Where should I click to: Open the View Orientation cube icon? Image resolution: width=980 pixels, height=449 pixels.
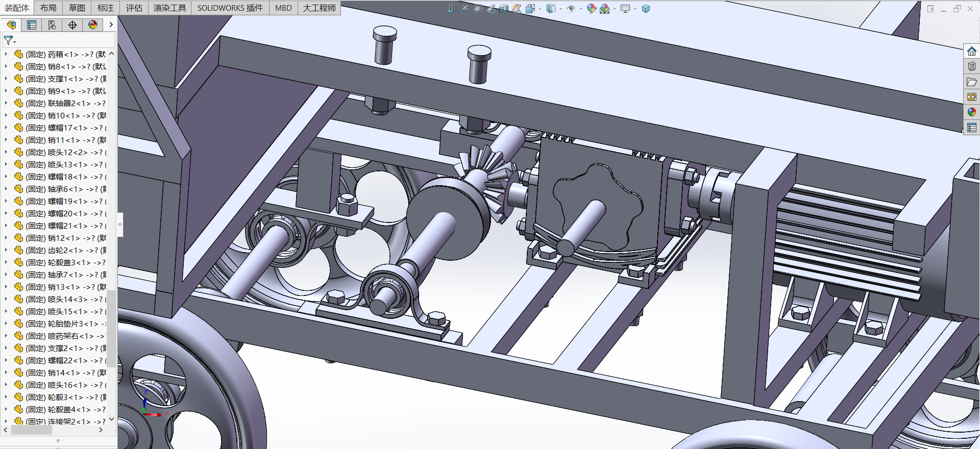(530, 9)
